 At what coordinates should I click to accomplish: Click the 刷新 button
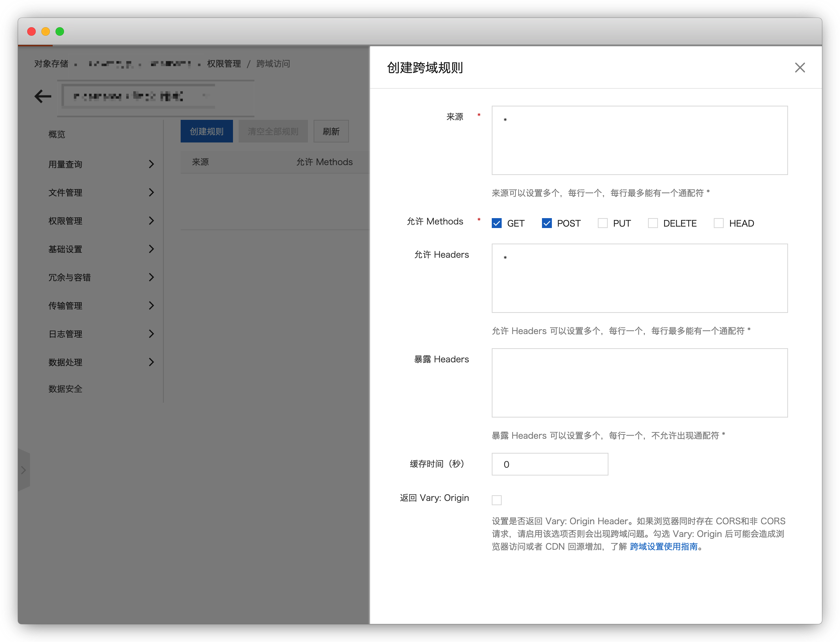click(331, 132)
